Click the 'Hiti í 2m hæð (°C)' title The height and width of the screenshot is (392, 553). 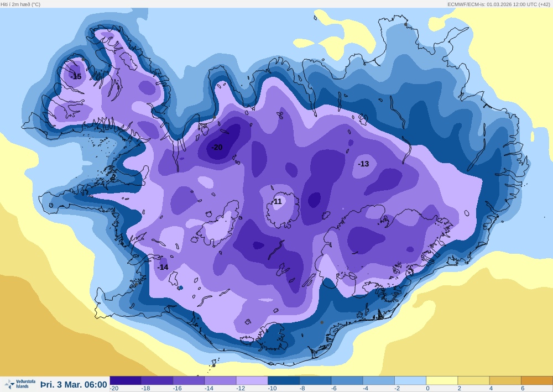click(20, 4)
